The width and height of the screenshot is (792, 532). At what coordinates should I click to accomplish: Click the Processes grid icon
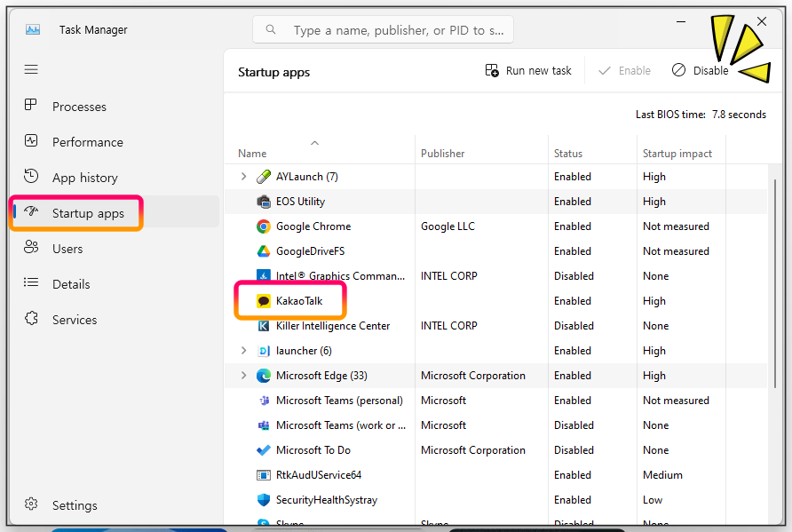click(31, 105)
